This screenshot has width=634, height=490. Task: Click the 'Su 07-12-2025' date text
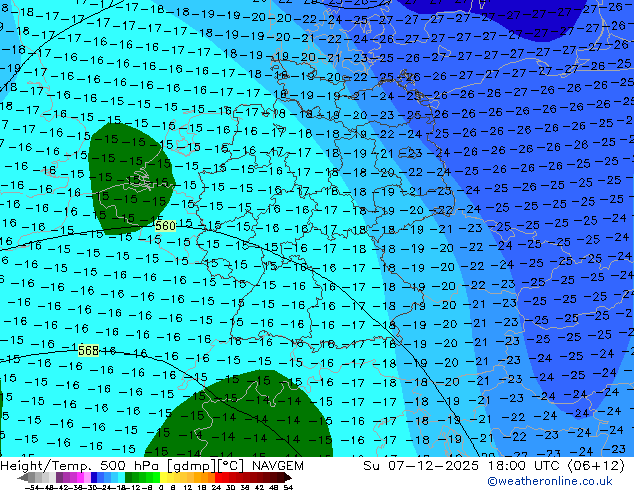421,466
